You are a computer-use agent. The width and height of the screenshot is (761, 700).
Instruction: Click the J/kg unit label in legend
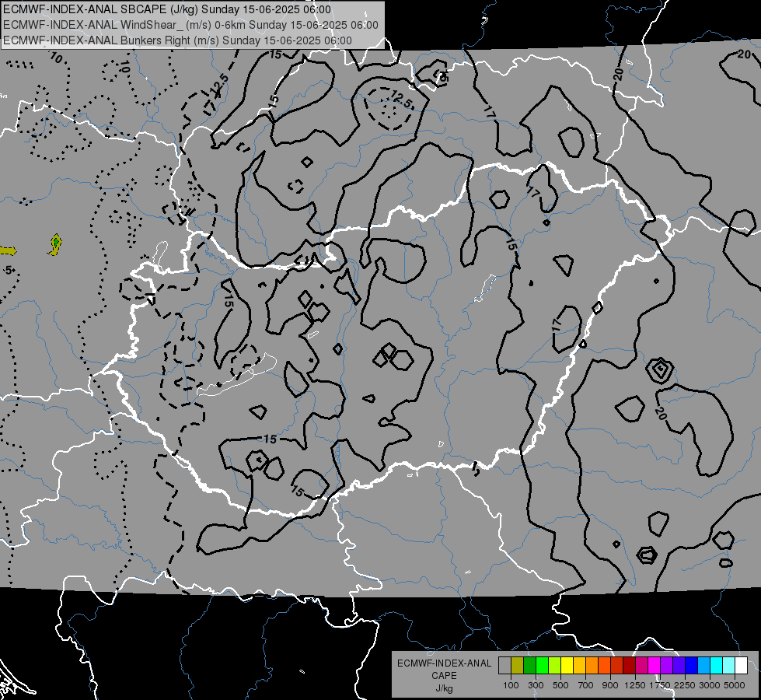[x=444, y=688]
